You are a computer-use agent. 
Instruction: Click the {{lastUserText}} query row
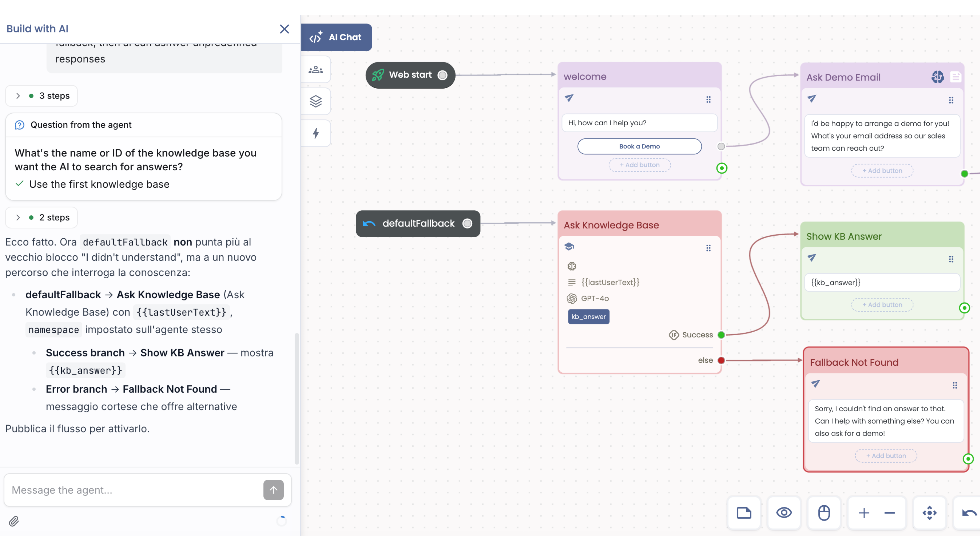(x=603, y=282)
